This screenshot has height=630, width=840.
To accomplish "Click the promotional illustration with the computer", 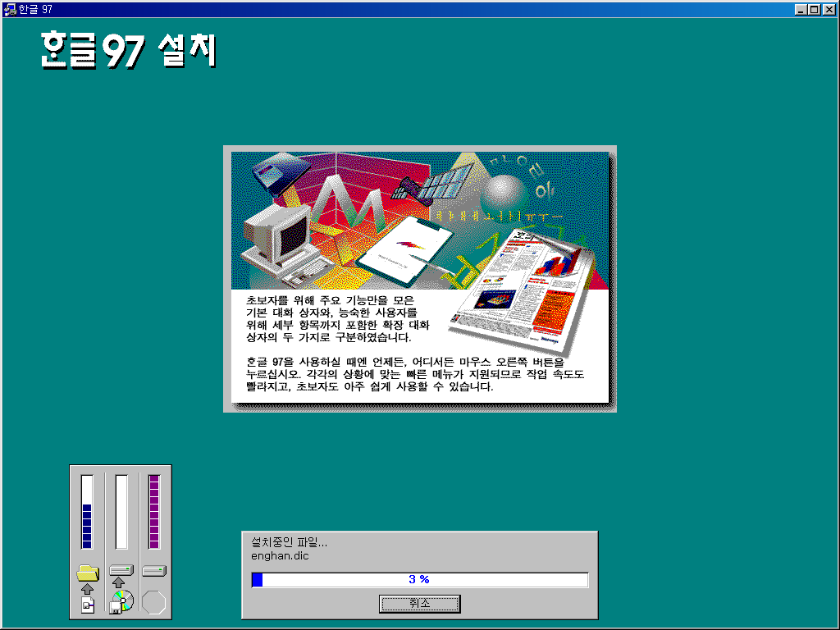I will 420,221.
